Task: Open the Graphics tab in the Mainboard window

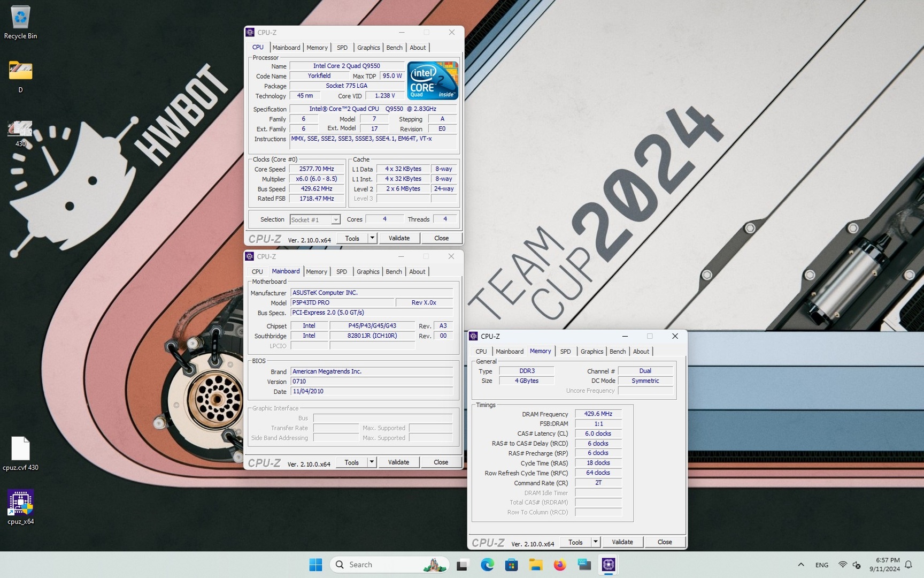Action: click(368, 272)
